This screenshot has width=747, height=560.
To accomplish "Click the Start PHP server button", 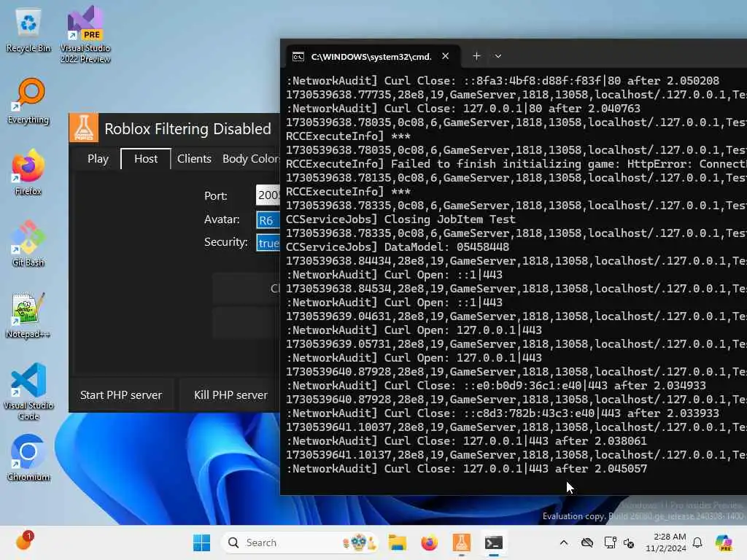I will (121, 394).
